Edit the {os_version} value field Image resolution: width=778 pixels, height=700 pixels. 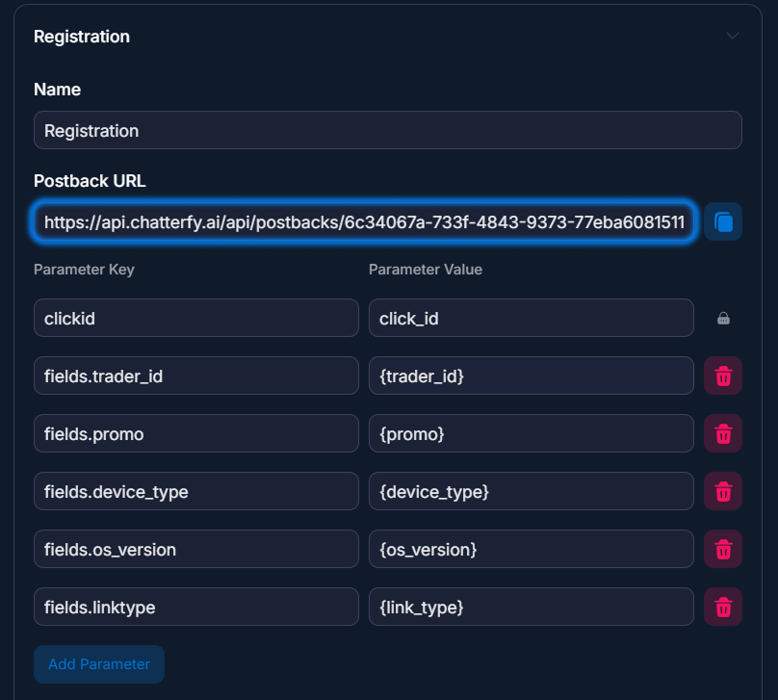click(x=532, y=549)
